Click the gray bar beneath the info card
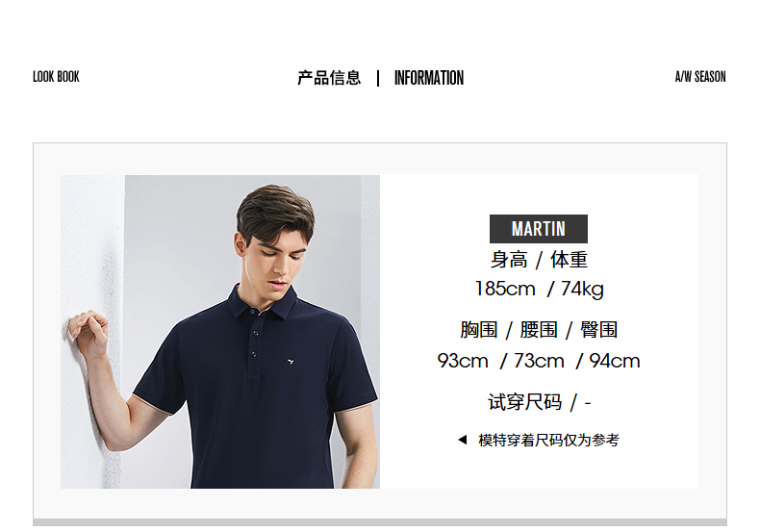The image size is (760, 532). [379, 522]
